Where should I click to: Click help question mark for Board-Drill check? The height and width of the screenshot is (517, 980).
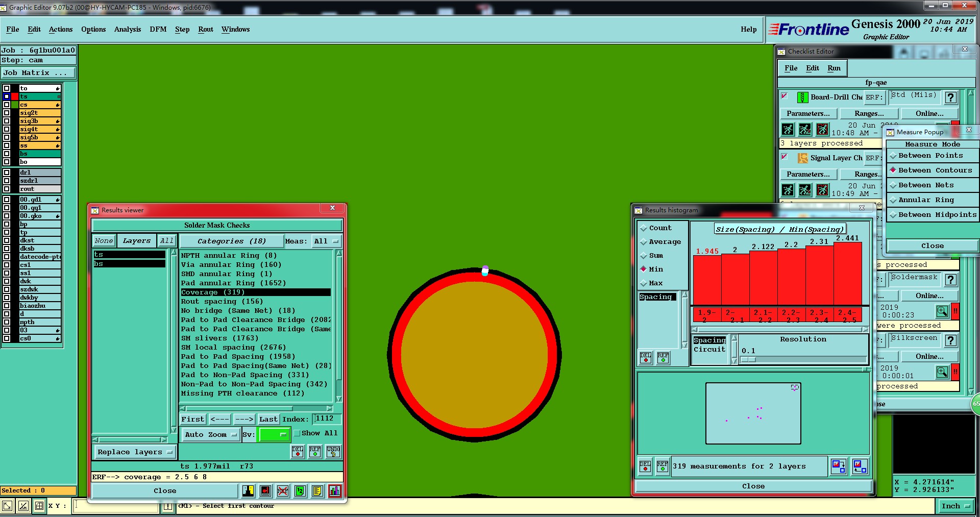pyautogui.click(x=950, y=97)
